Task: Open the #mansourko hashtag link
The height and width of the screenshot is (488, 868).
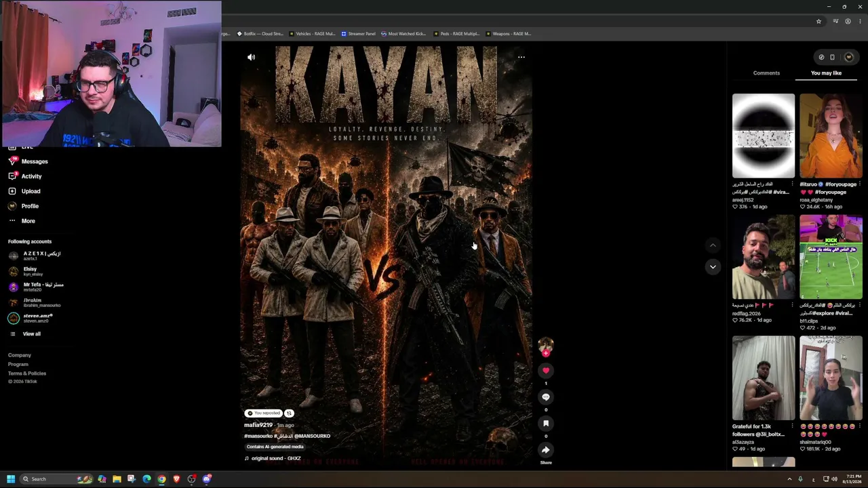Action: 258,436
